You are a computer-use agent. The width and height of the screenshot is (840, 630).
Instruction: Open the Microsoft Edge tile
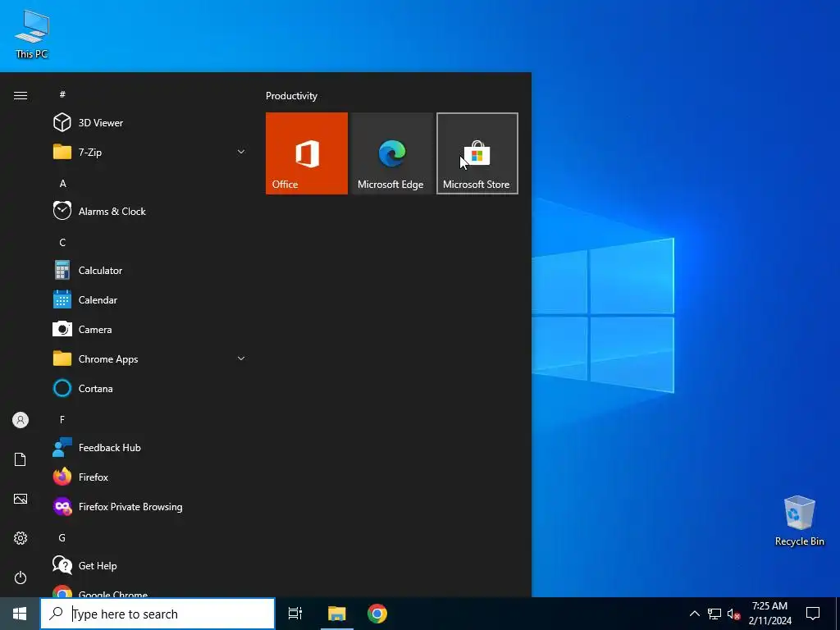[x=391, y=153]
